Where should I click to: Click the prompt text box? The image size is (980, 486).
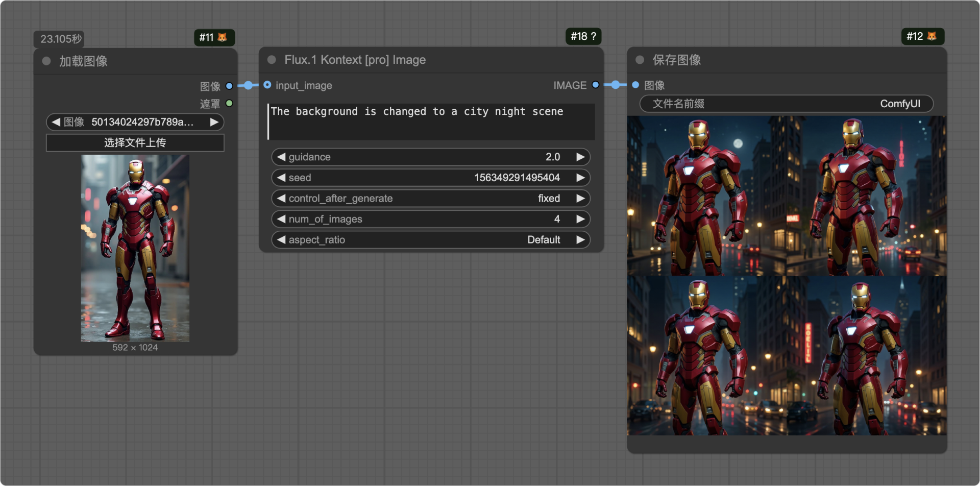point(431,121)
